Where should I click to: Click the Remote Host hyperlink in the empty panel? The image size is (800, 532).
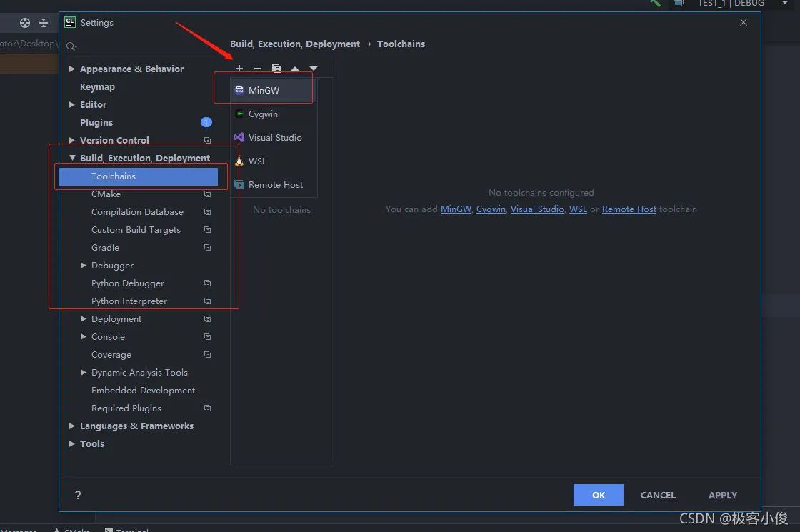[x=629, y=209]
